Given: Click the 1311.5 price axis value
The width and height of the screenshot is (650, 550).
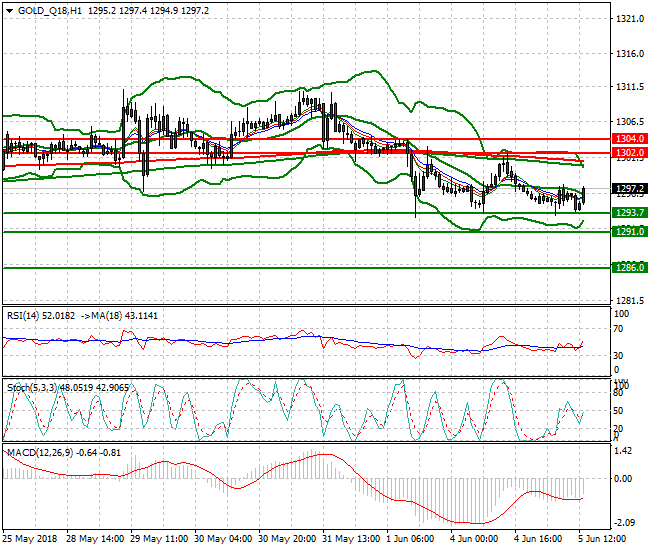Looking at the screenshot, I should 630,87.
